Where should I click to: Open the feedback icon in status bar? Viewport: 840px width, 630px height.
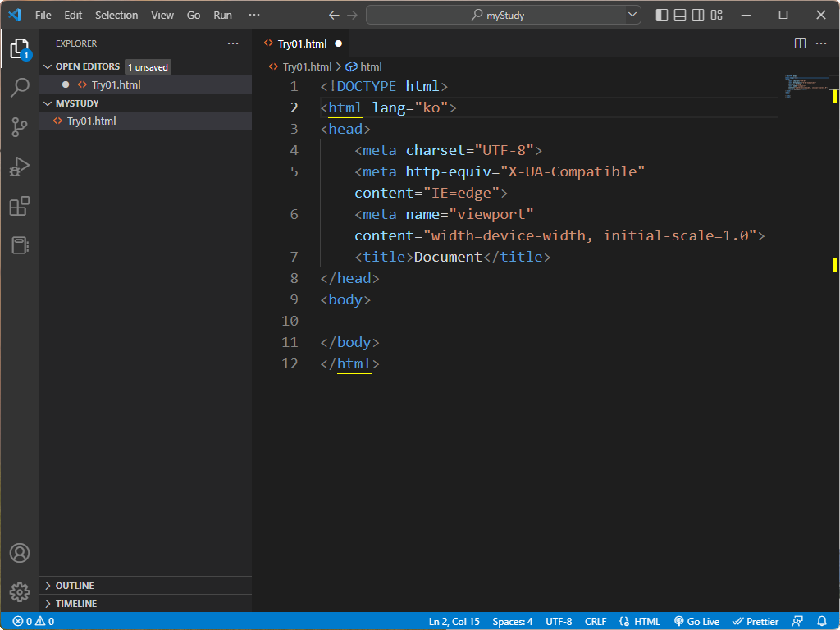[797, 622]
